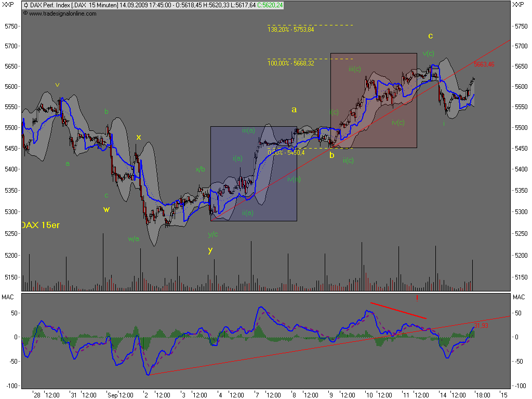
Task: Select the large yellow b wave label
Action: point(332,155)
